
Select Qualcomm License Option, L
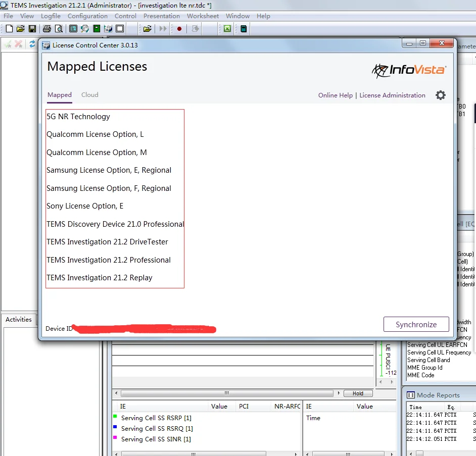[x=95, y=134]
